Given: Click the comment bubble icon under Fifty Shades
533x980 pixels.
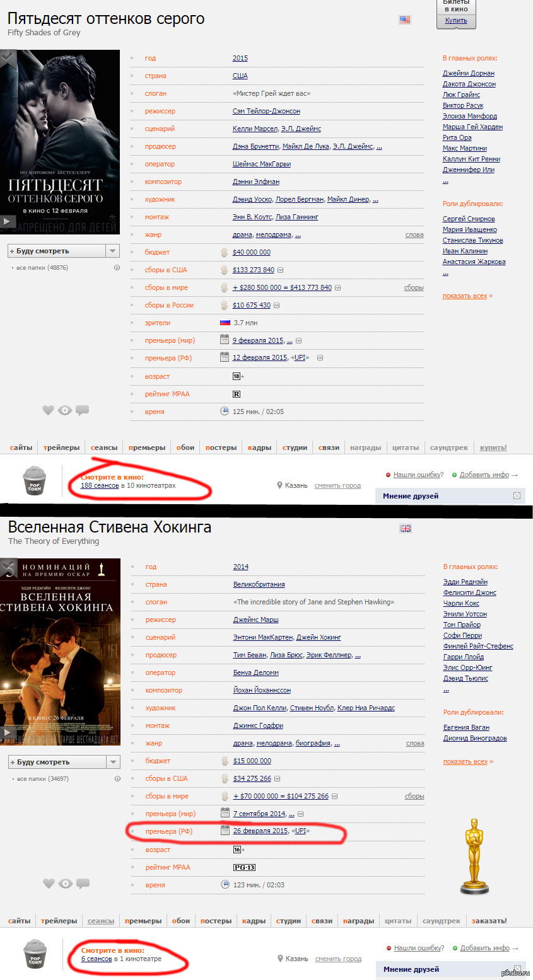Looking at the screenshot, I should [82, 410].
